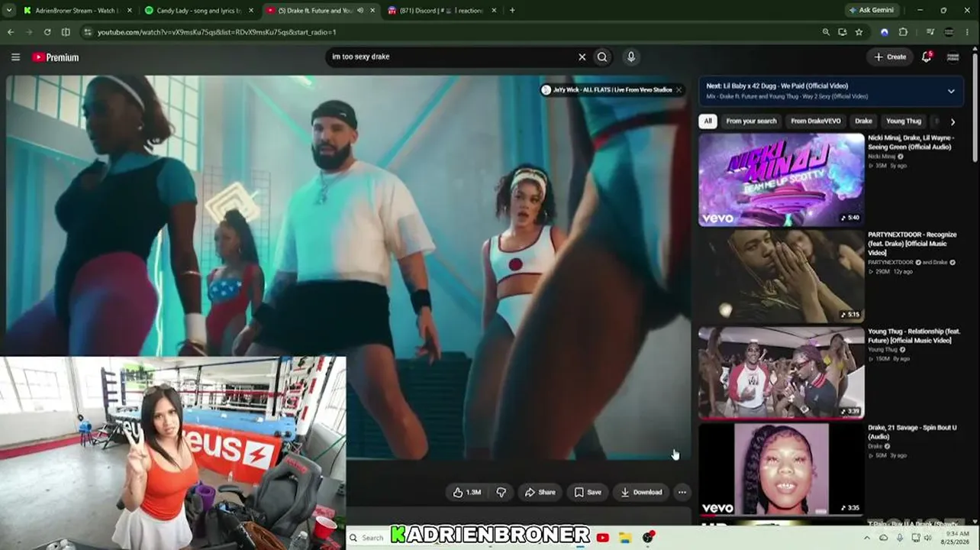Screen dimensions: 980x550
Task: Start voice search with the microphone
Action: tap(630, 57)
